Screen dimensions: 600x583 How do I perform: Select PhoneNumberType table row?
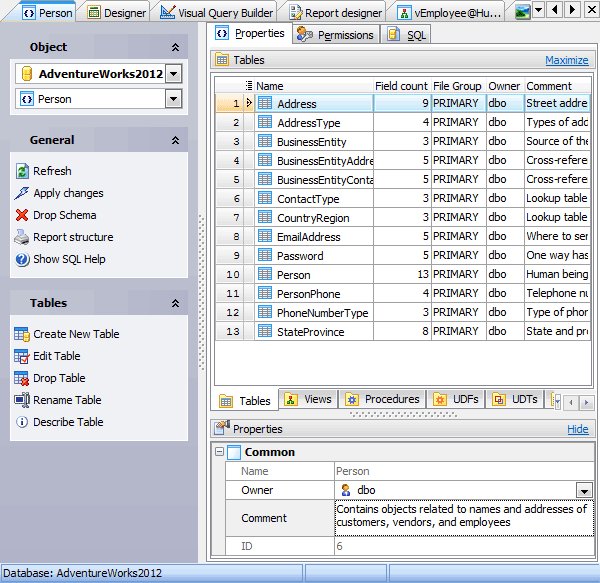click(403, 312)
